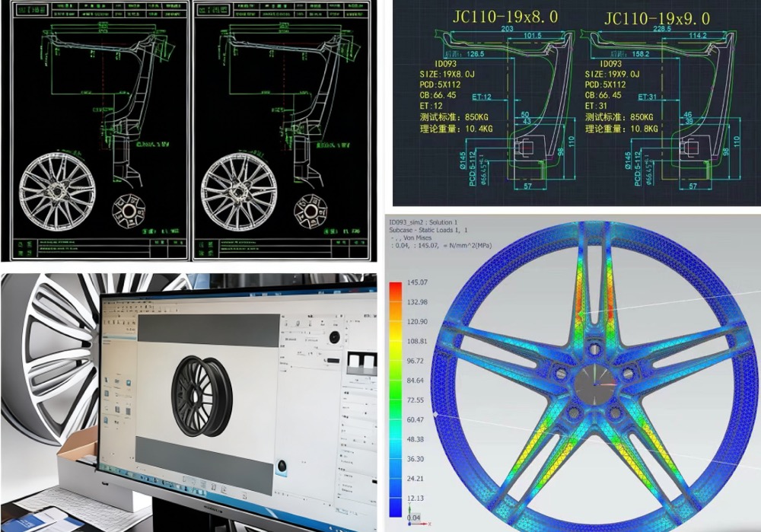761x532 pixels.
Task: Click the wheel front-view render on the second CAD sheet
Action: (239, 191)
